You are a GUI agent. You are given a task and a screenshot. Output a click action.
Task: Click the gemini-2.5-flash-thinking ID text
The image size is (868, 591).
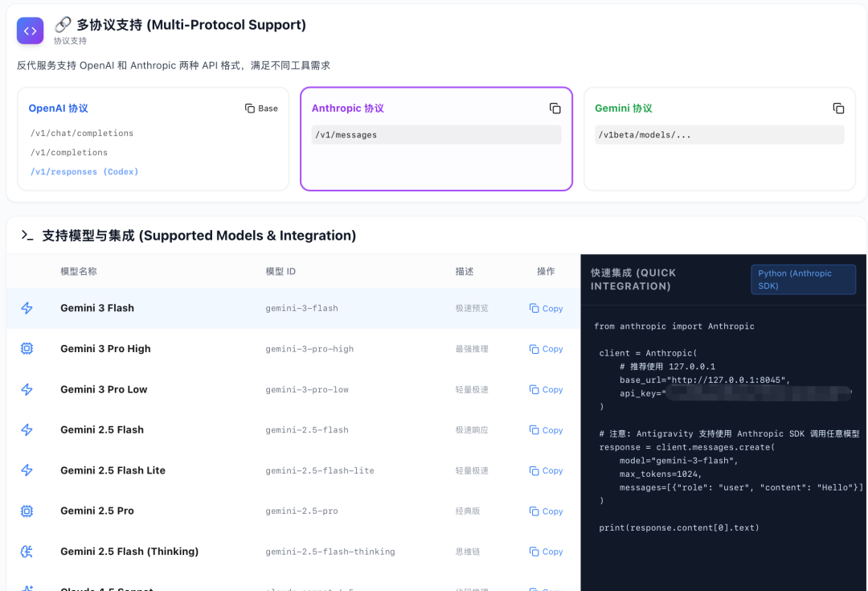[x=330, y=552]
